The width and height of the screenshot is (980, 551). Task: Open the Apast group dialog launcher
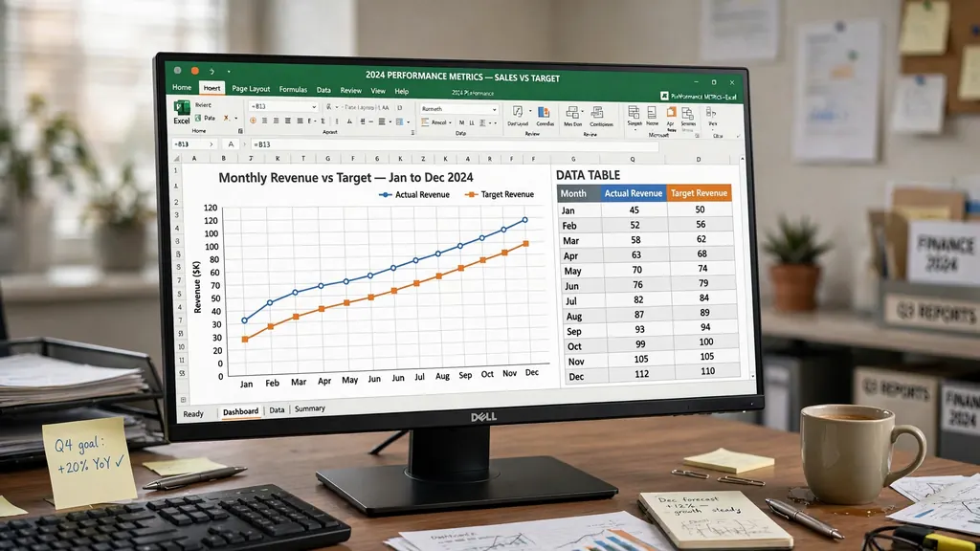click(x=412, y=132)
